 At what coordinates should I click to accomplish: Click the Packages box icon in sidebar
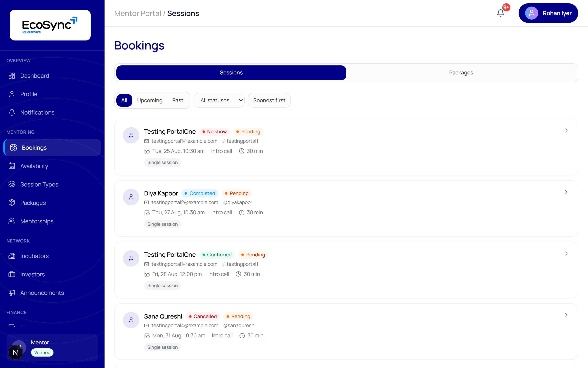point(12,203)
